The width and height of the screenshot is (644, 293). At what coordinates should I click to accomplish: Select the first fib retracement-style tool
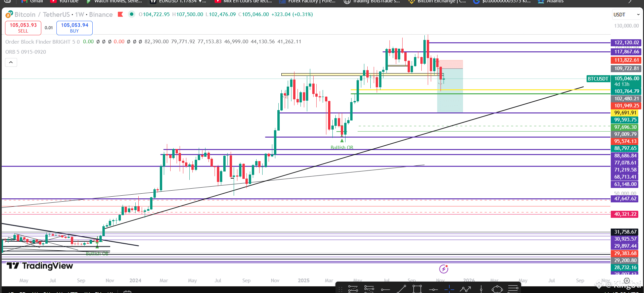(x=353, y=289)
